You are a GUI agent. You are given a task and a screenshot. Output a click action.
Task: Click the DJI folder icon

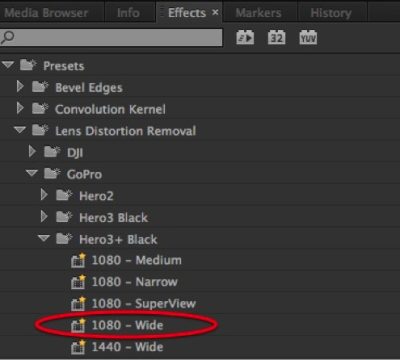[52, 152]
